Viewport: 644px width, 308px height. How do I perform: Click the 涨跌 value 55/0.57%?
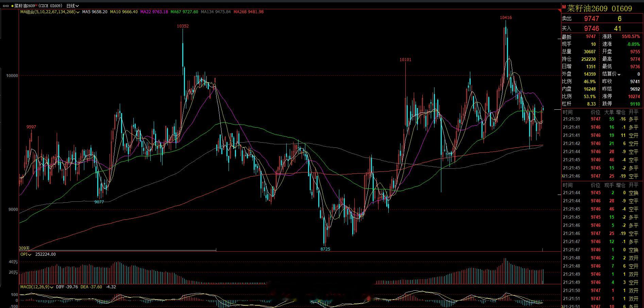(x=631, y=37)
